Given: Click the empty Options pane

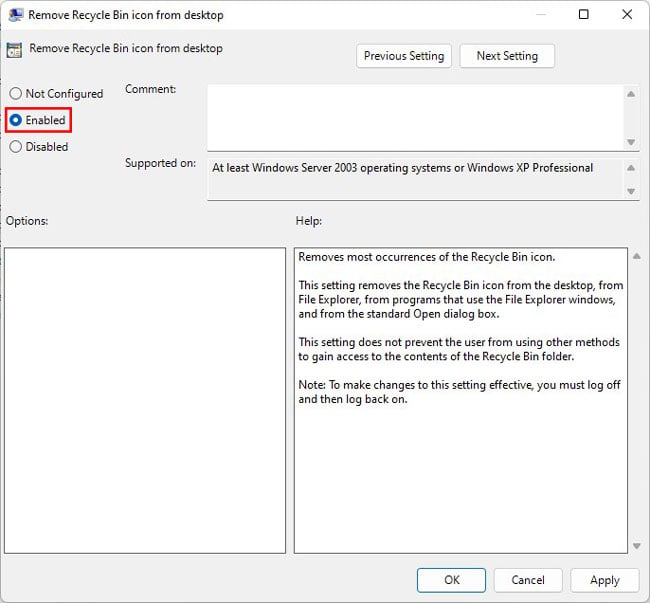Looking at the screenshot, I should [x=145, y=400].
